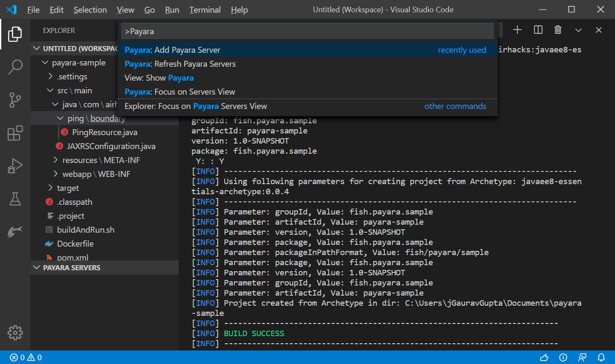This screenshot has width=615, height=364.
Task: Open the Source Control view
Action: coord(15,100)
